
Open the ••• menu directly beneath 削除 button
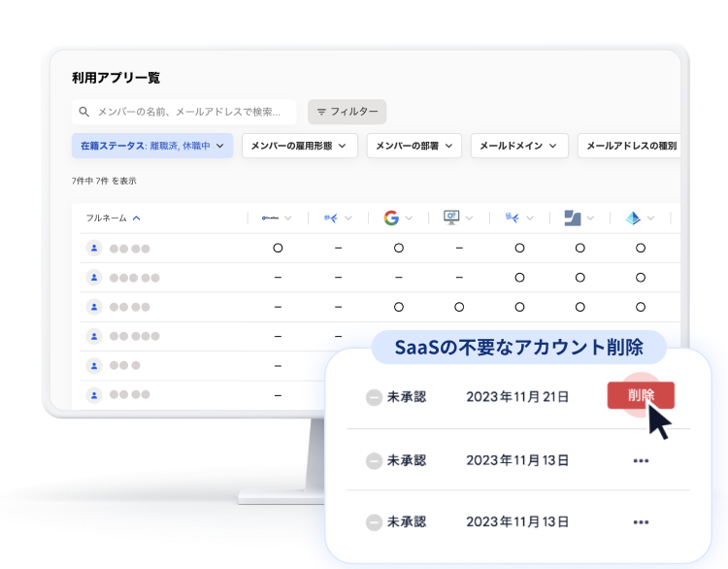pos(641,461)
